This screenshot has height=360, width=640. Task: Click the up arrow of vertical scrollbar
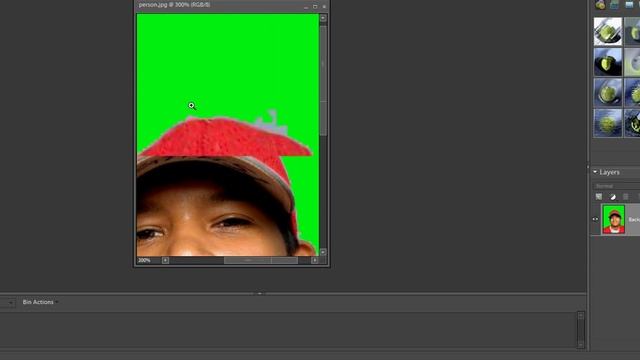[x=323, y=18]
